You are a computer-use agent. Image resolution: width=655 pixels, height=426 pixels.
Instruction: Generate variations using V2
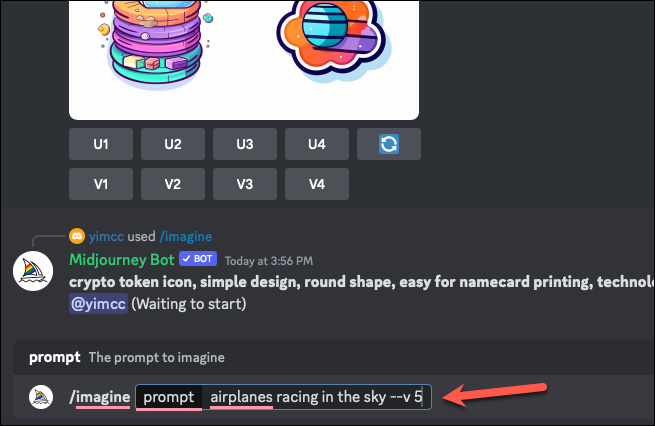tap(173, 184)
